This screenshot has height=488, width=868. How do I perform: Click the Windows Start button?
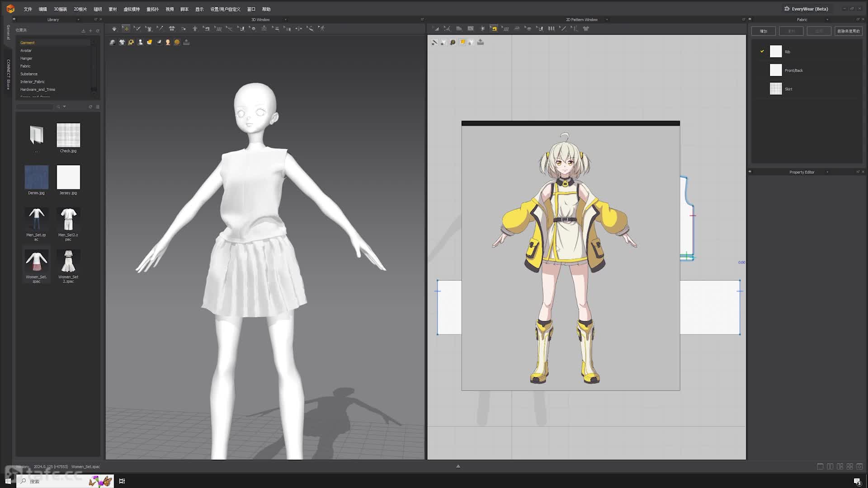click(x=8, y=481)
